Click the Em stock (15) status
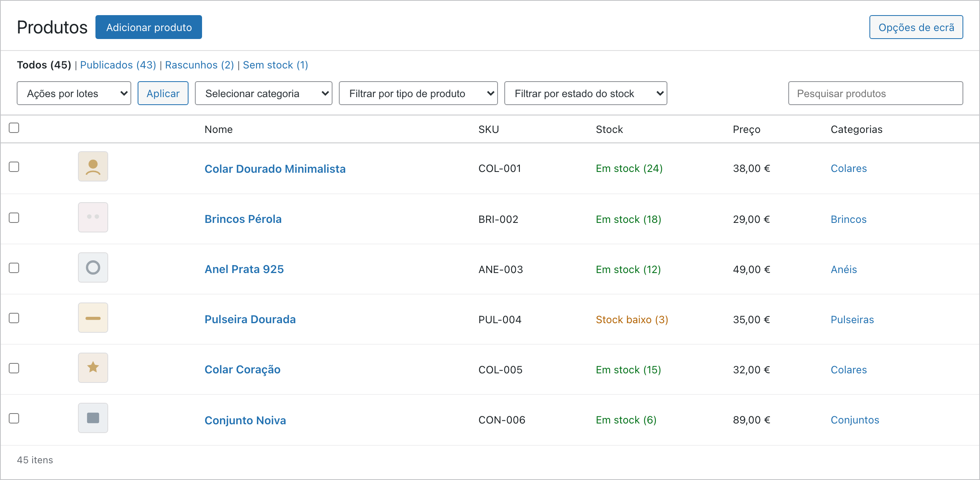 [x=628, y=370]
